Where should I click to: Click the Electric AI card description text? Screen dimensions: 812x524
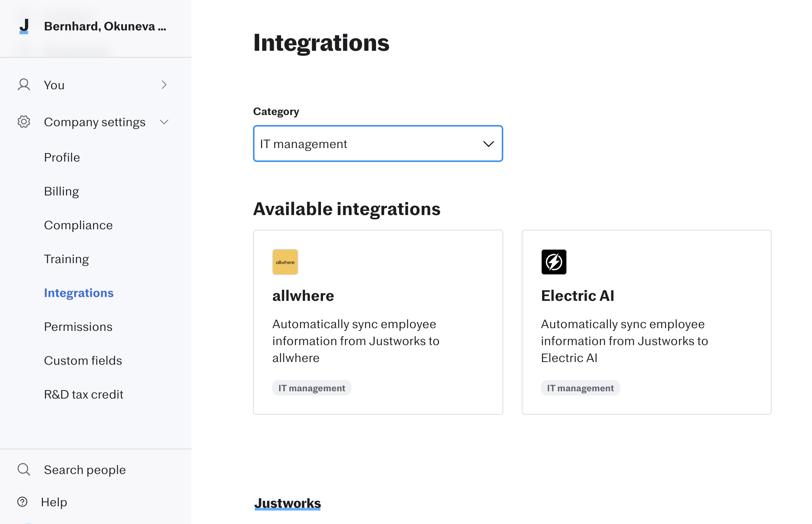[624, 341]
